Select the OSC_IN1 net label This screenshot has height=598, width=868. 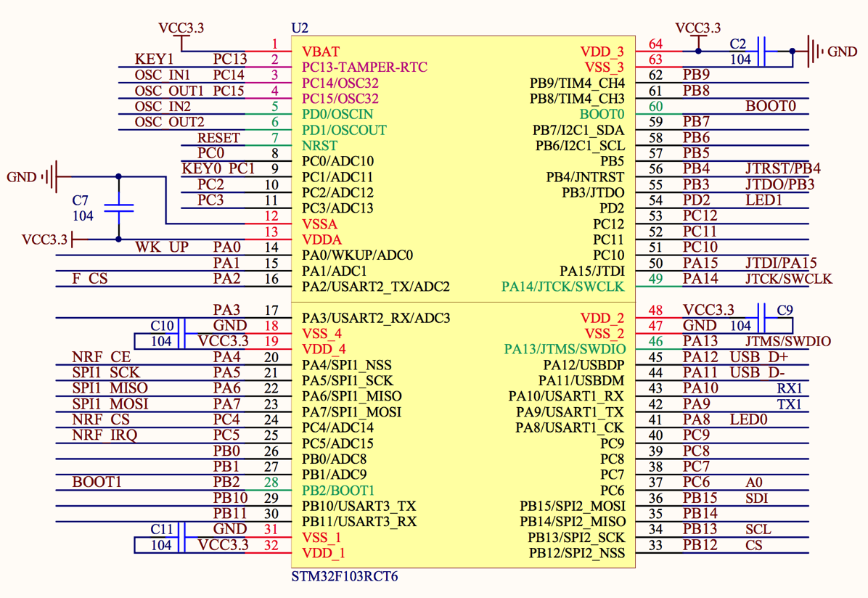162,75
